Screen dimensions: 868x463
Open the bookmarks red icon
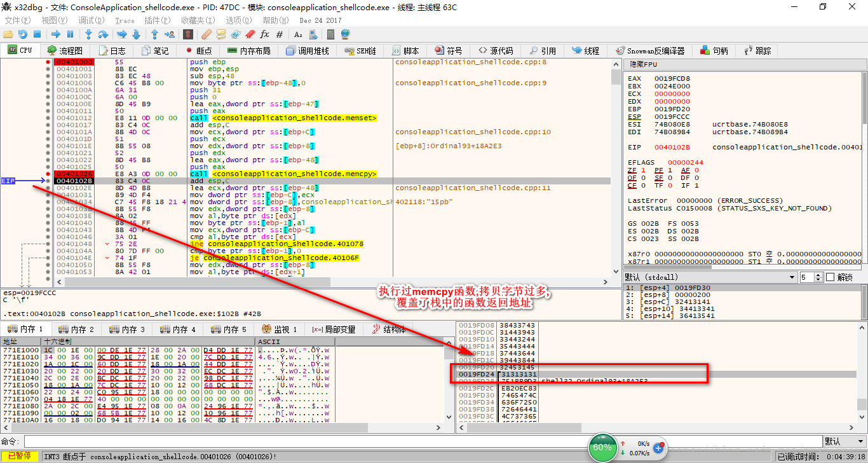tap(250, 34)
